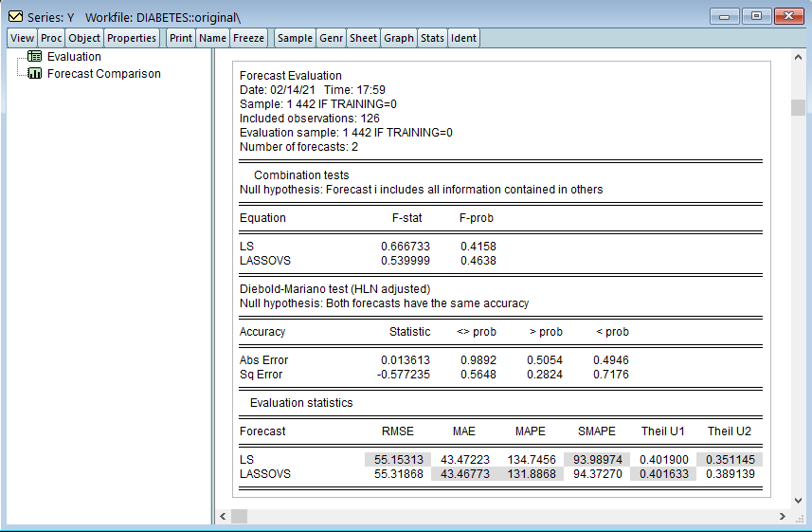
Task: Click LS F-stat value 0.666733
Action: 406,247
